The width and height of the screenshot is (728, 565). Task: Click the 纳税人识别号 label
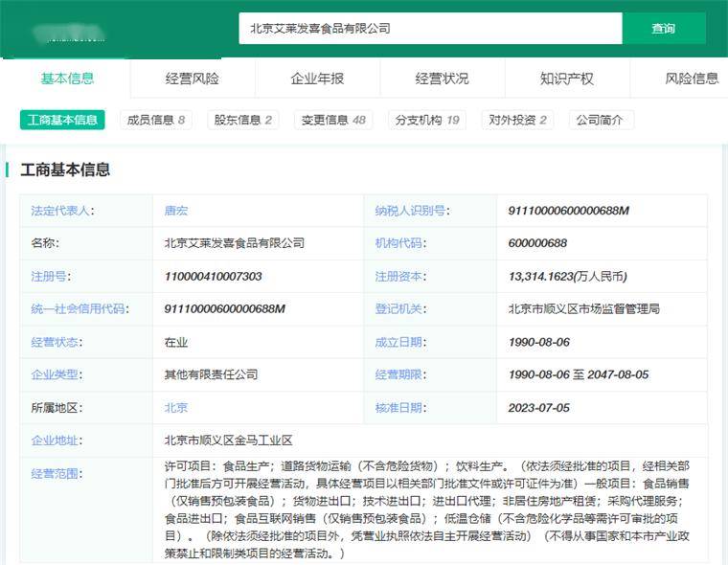[412, 211]
